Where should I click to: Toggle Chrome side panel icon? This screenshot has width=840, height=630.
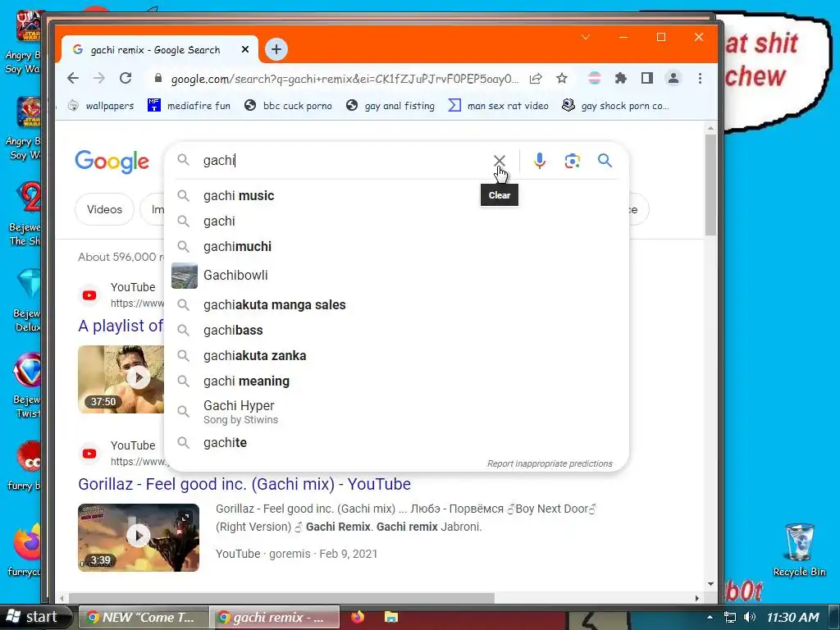(647, 78)
